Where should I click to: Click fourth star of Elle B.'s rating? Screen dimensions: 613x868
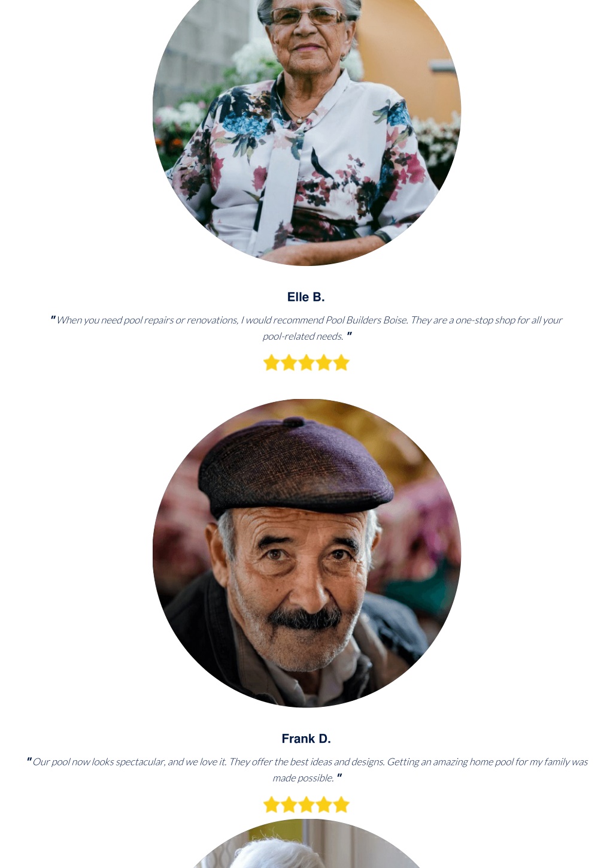pos(323,362)
